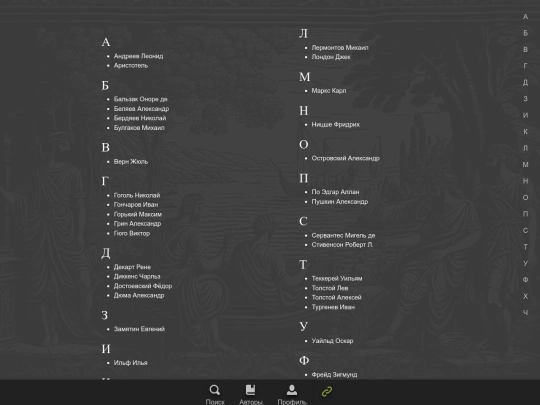Open the Авторы book icon
This screenshot has height=405, width=540.
pos(251,390)
